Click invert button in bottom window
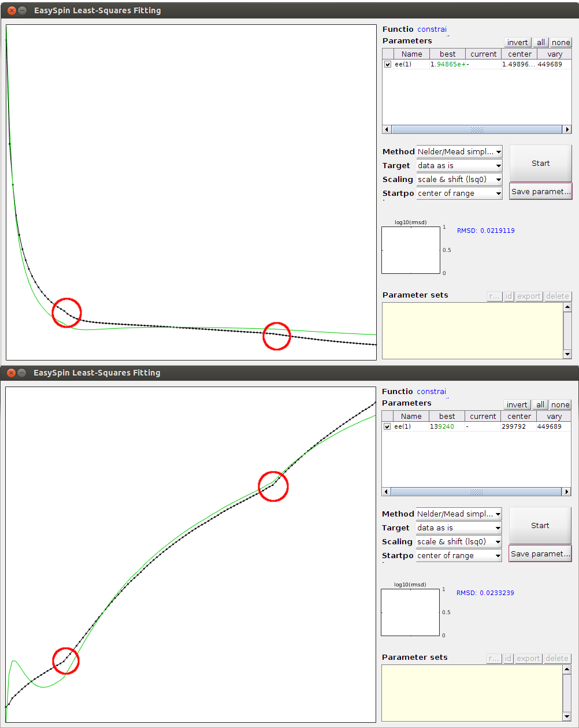 (517, 405)
